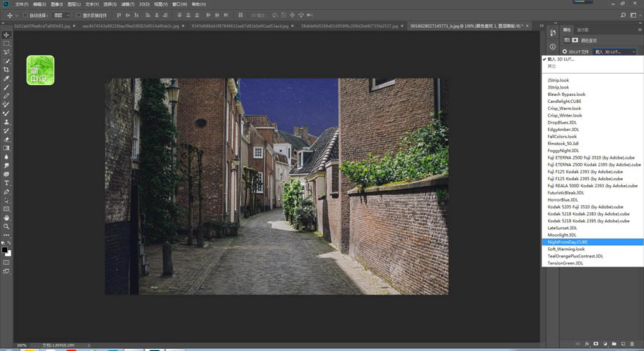Open the History panel icon
This screenshot has height=351, width=644.
553,33
